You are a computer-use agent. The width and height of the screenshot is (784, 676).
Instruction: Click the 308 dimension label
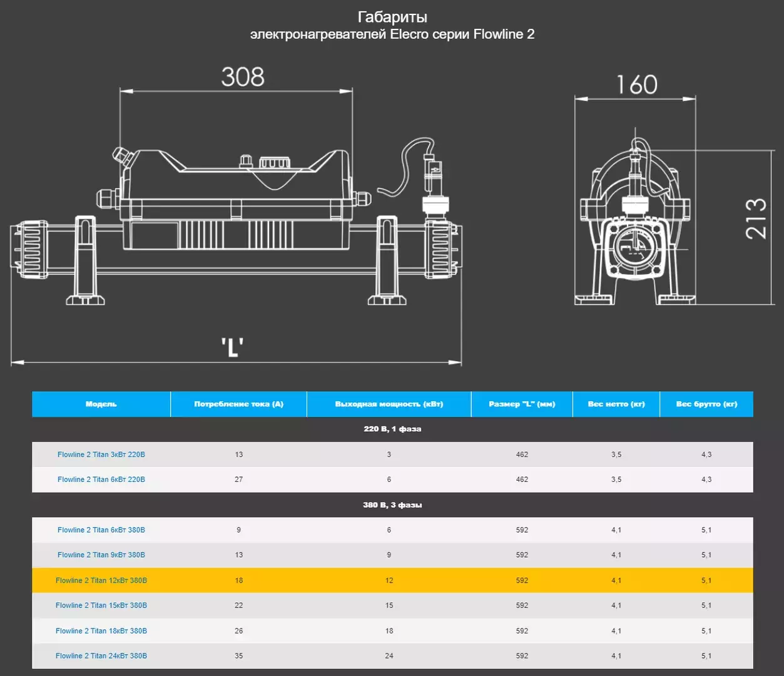pos(243,77)
